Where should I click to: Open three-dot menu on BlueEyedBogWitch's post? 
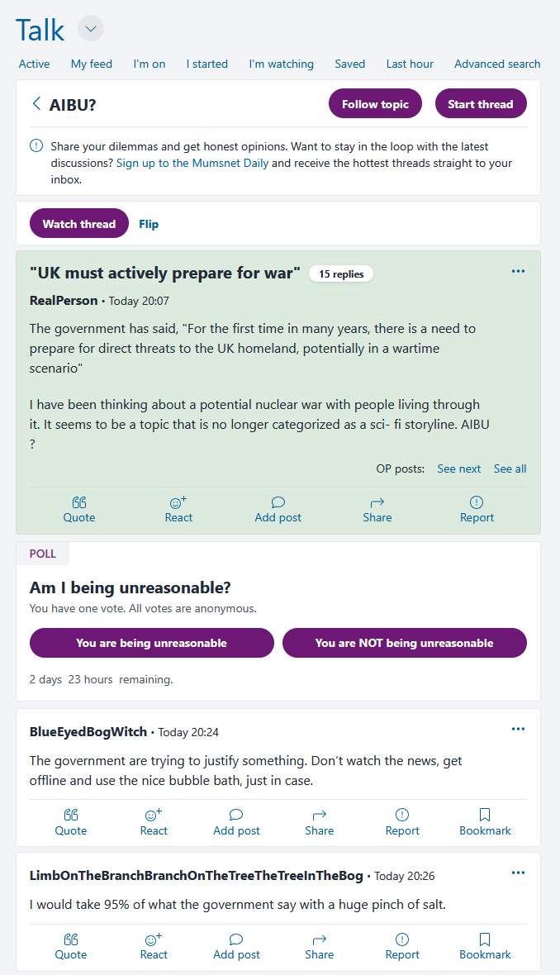coord(518,729)
